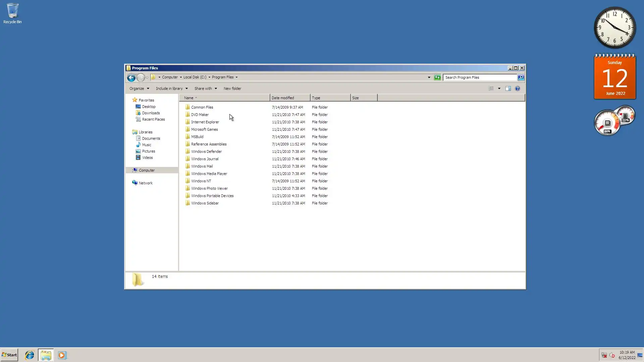The image size is (644, 362).
Task: Select the Windows Defender folder
Action: 206,152
